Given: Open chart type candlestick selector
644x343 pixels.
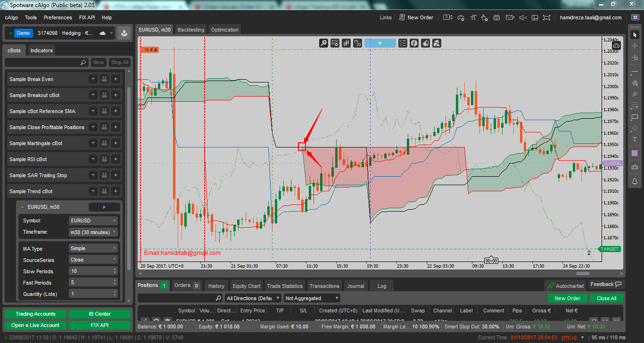Looking at the screenshot, I should [347, 43].
